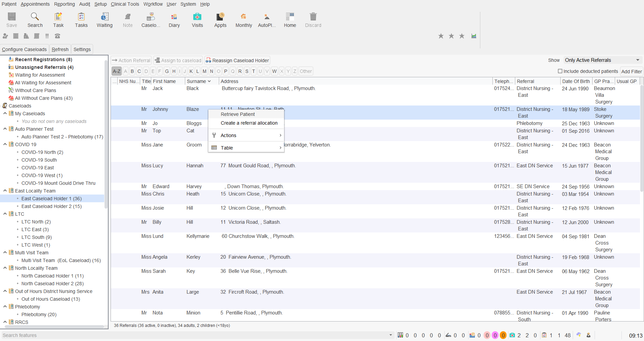The height and width of the screenshot is (341, 644).
Task: Open the AutoPlanner toolbar icon
Action: click(x=267, y=20)
